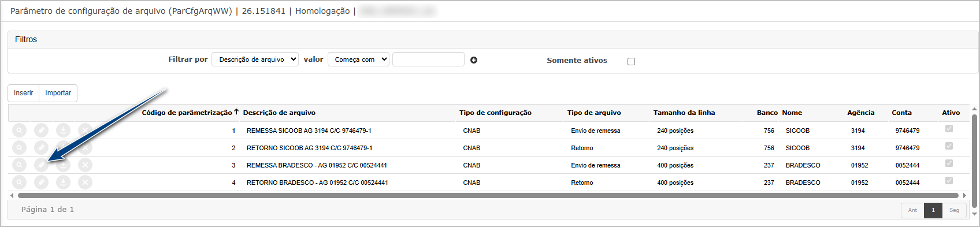980x227 pixels.
Task: Click bank code 756 in REMESSA SICOOB row
Action: (x=769, y=131)
